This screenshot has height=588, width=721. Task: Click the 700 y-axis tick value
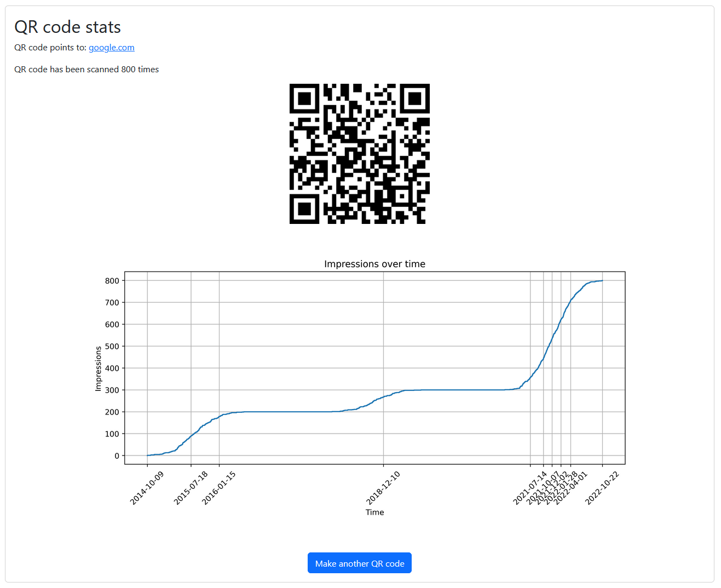pos(112,303)
